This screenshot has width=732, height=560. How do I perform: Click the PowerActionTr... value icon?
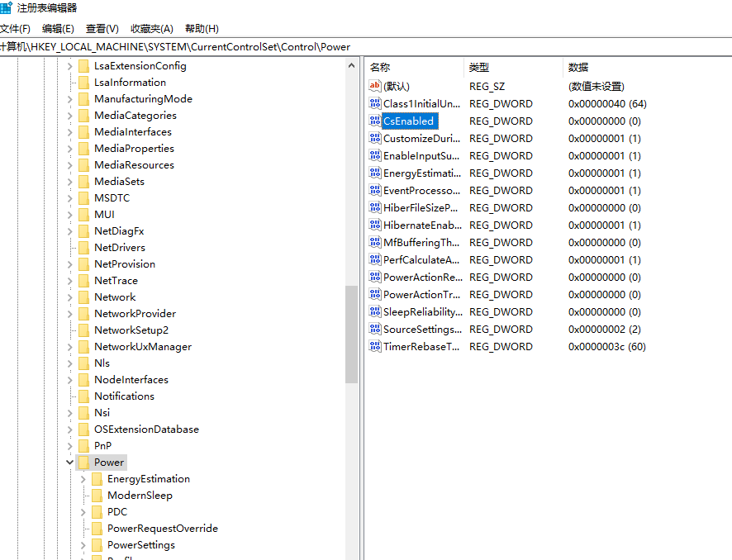click(x=375, y=295)
